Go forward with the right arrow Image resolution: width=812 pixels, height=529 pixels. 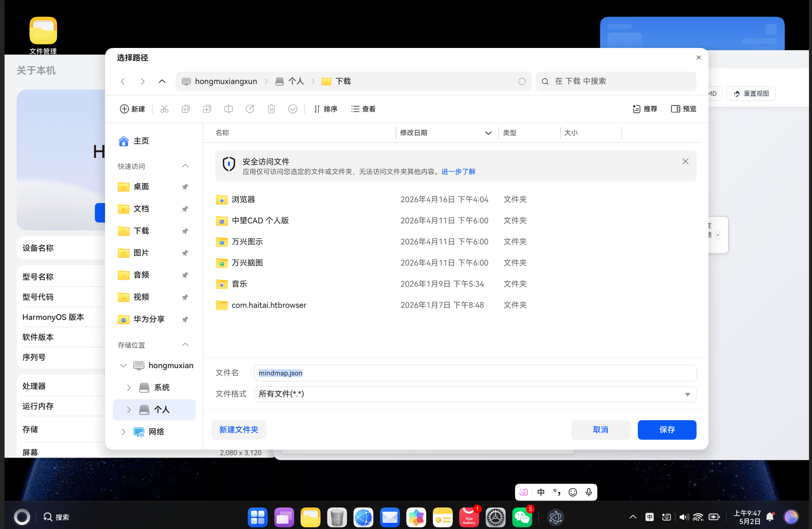[x=142, y=81]
